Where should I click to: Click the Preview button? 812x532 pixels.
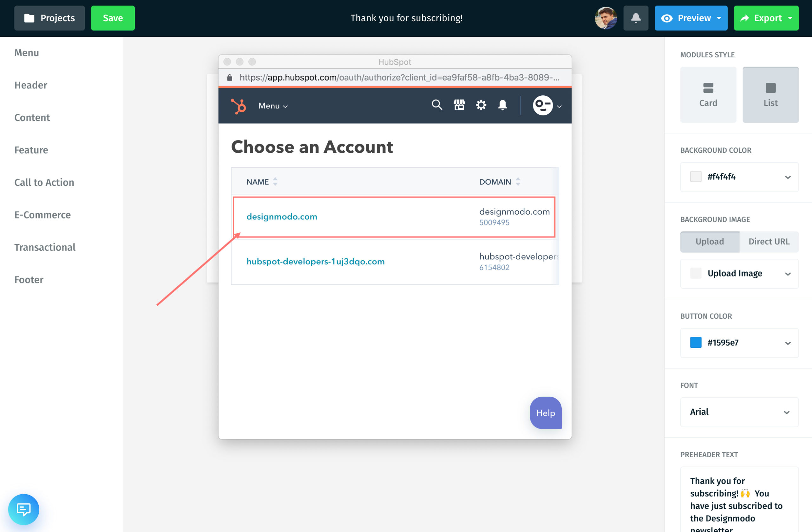pyautogui.click(x=691, y=18)
